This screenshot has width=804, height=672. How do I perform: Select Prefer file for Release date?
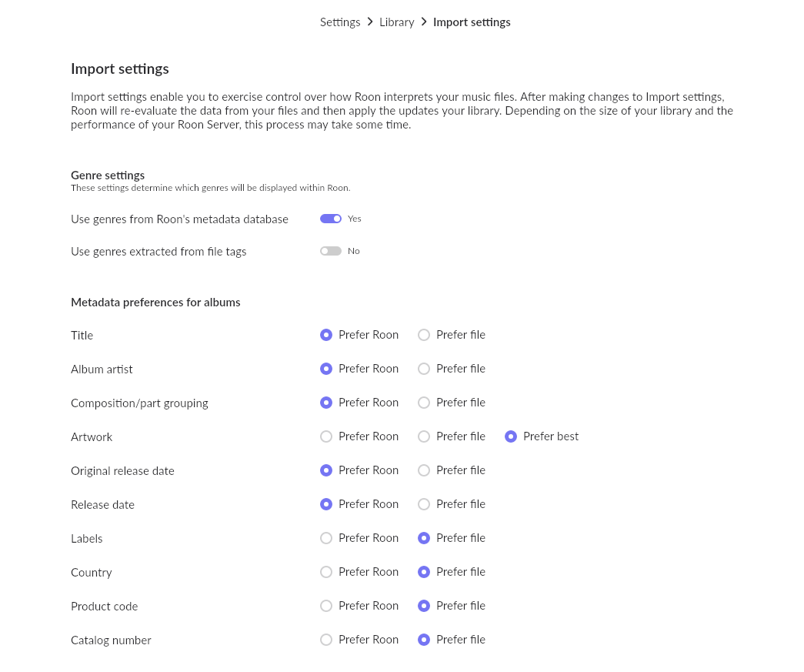click(424, 504)
